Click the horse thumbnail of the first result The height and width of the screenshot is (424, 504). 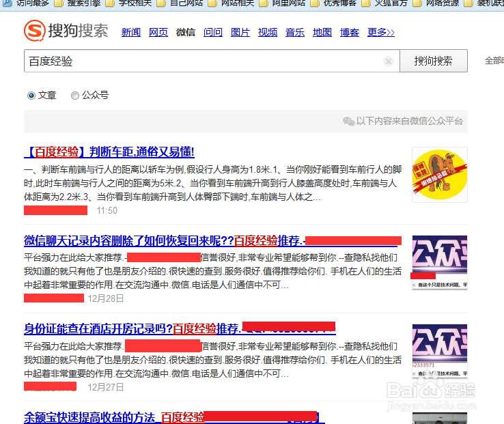(x=440, y=175)
